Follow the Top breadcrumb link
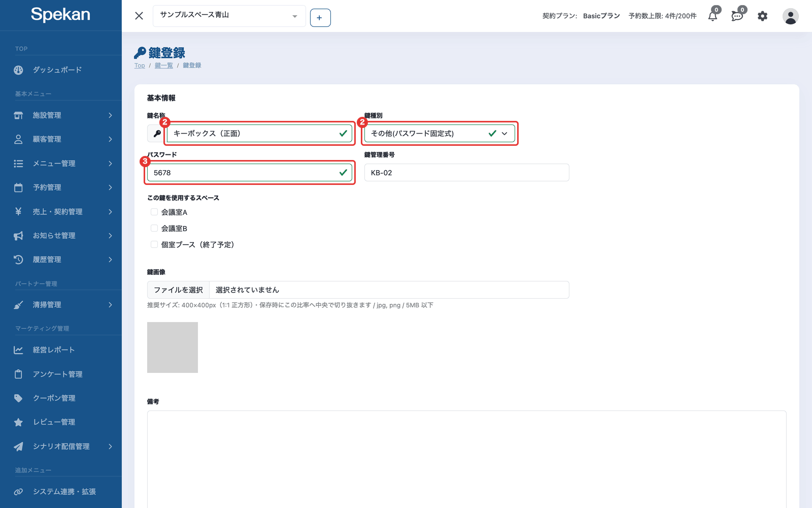The image size is (812, 508). (140, 66)
